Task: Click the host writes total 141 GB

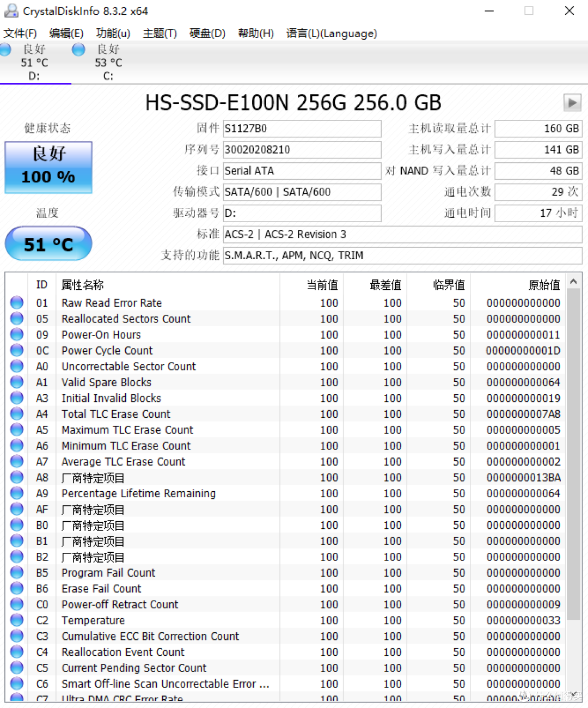Action: tap(538, 150)
